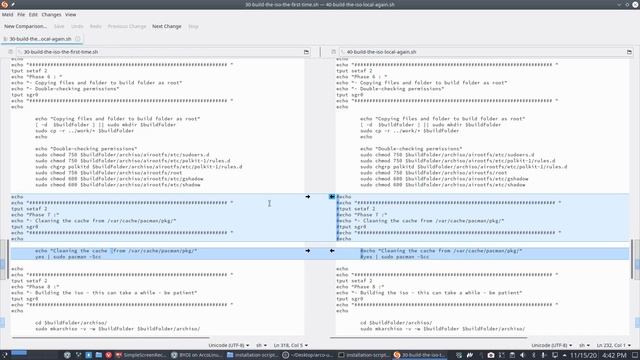Open left pane Ln 318, Col 5 position dropdown
This screenshot has width=640, height=360.
(291, 345)
